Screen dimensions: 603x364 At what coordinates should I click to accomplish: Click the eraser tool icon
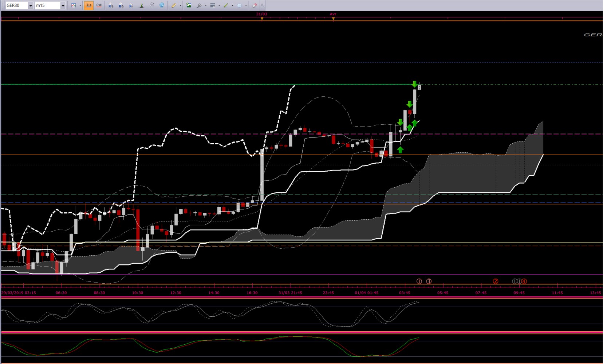click(x=255, y=5)
